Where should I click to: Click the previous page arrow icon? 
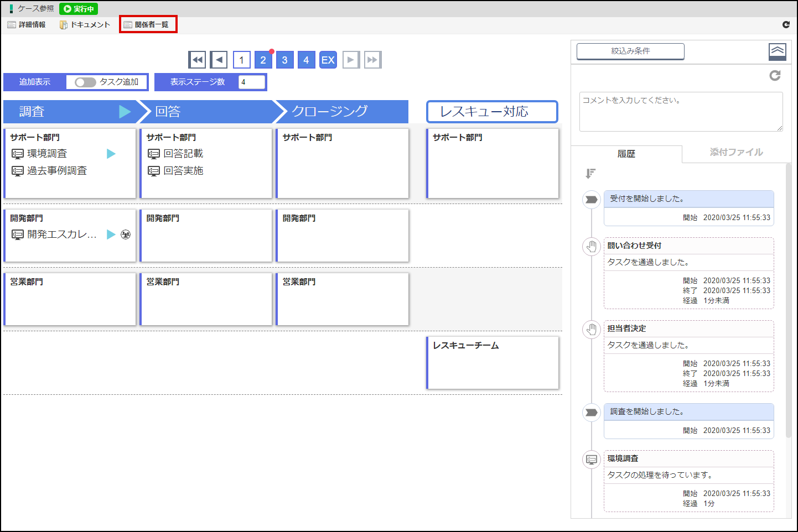219,60
